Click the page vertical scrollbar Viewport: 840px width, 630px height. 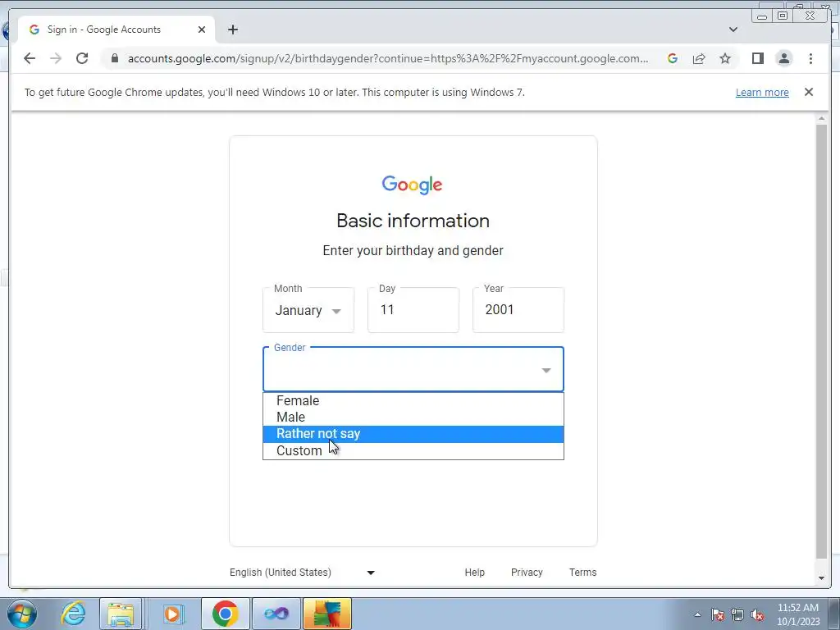coord(821,340)
